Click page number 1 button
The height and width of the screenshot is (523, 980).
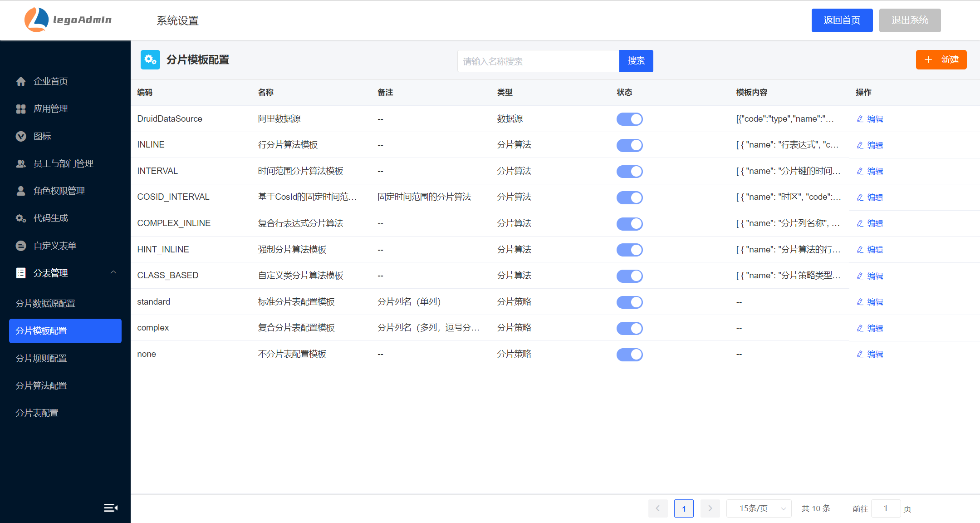(x=684, y=508)
